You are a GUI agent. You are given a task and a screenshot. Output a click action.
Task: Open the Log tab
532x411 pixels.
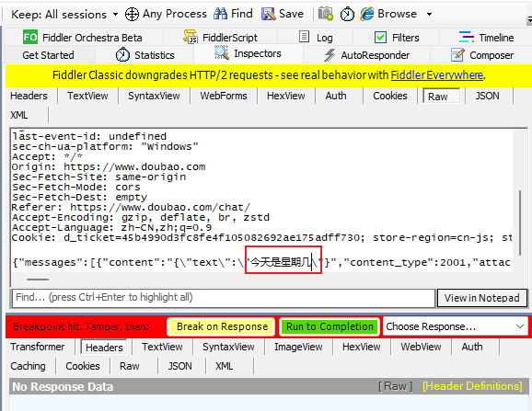[x=316, y=38]
